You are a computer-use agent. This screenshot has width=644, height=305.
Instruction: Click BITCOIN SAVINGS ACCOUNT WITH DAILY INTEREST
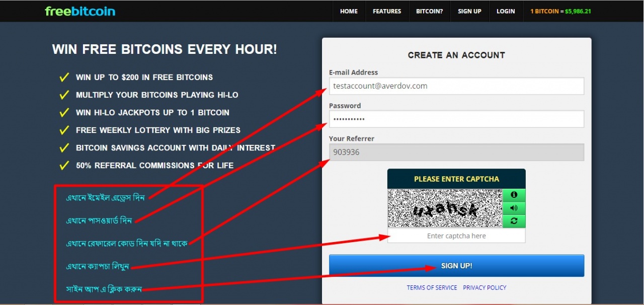coord(176,148)
